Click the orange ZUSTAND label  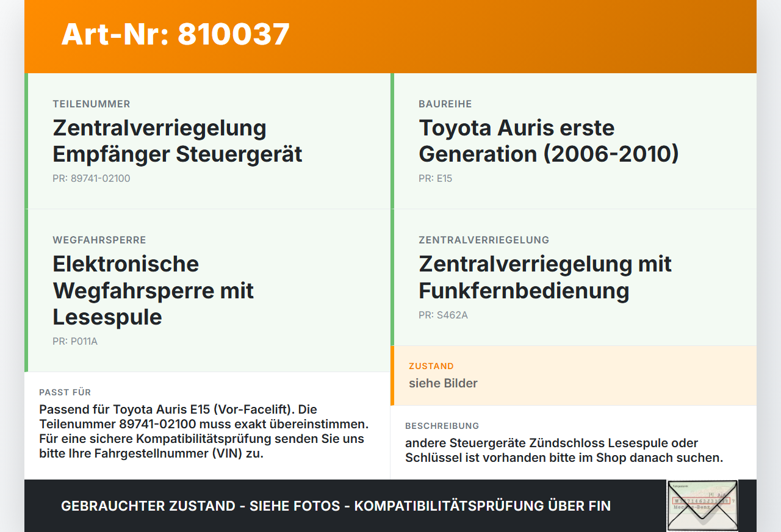point(431,367)
